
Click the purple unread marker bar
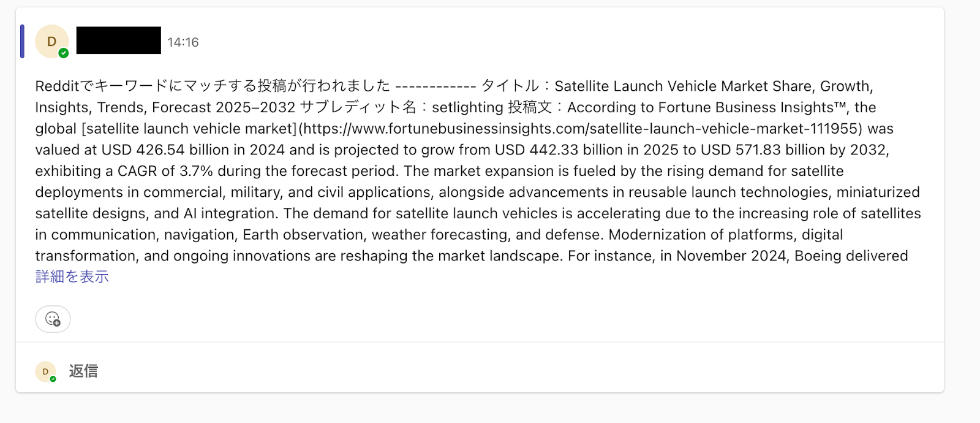22,42
